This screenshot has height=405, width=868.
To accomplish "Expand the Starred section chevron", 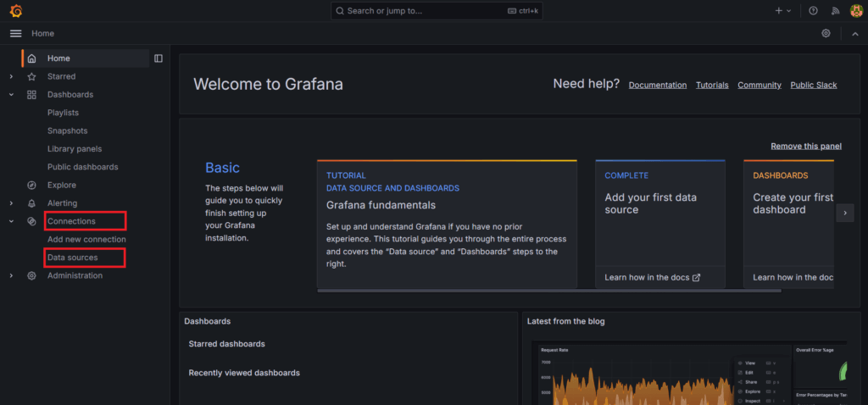I will click(11, 76).
